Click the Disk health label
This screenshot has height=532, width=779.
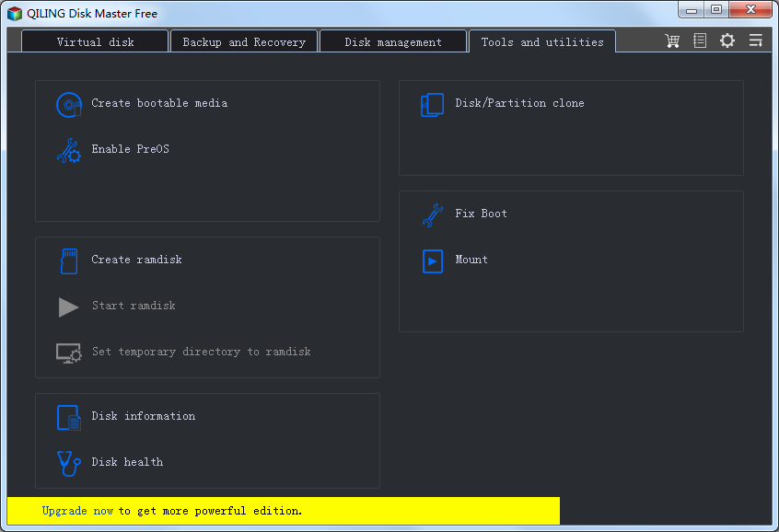[127, 462]
